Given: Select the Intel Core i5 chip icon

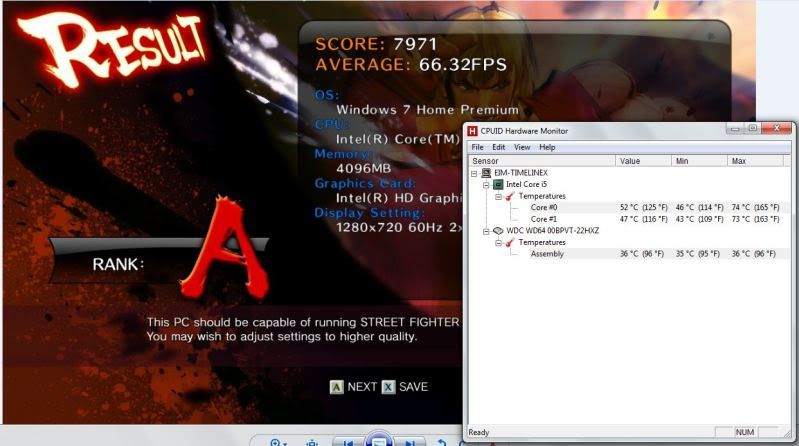Looking at the screenshot, I should click(x=498, y=185).
